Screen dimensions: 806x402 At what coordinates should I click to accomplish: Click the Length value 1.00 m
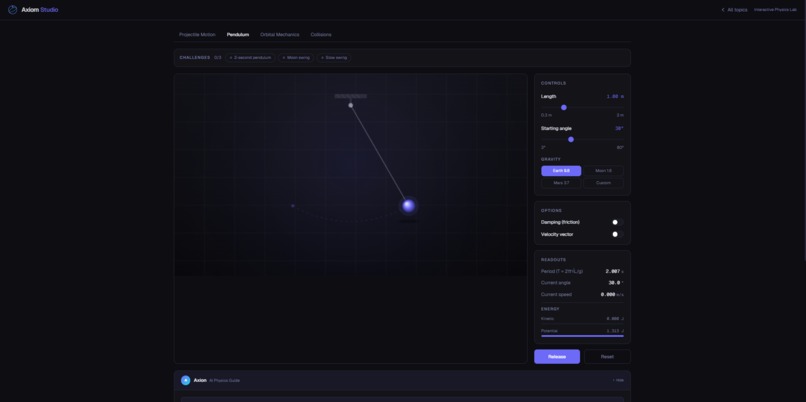tap(615, 97)
